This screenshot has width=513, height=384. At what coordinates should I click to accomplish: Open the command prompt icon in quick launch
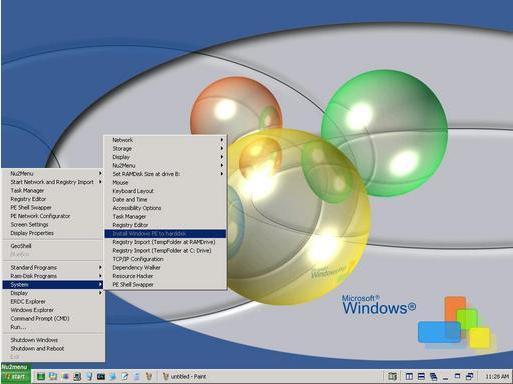(x=101, y=377)
